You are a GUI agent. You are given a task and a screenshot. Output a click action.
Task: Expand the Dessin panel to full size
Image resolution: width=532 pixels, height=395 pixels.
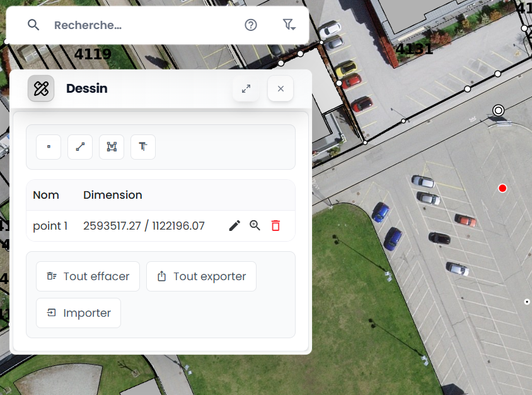click(246, 88)
